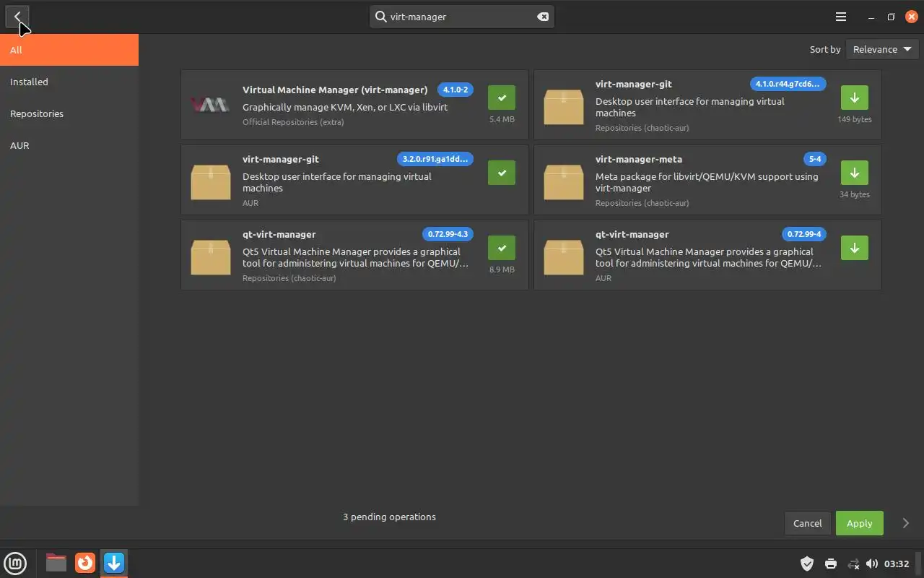Mark virt-manager-meta for installation

tap(855, 173)
